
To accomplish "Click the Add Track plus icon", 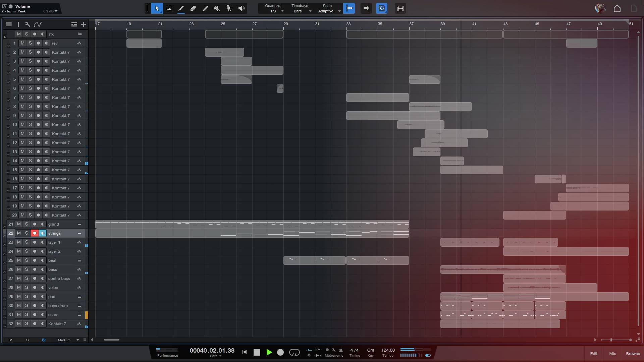I will (84, 24).
